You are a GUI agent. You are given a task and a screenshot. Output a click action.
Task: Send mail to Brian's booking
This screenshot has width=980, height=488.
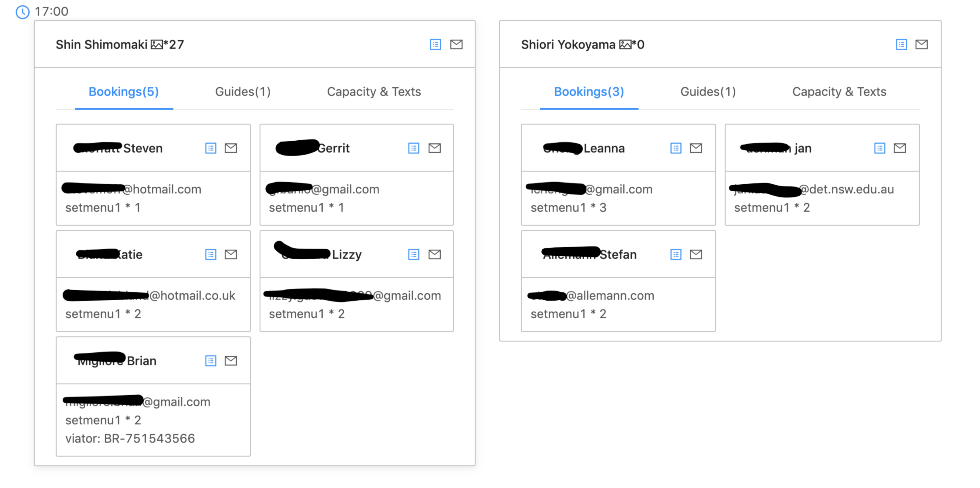click(230, 361)
